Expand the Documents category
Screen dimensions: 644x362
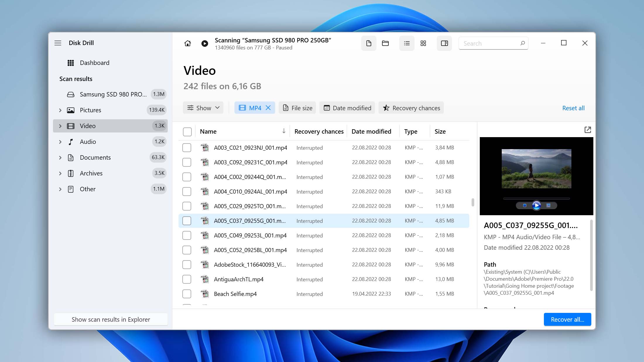60,158
